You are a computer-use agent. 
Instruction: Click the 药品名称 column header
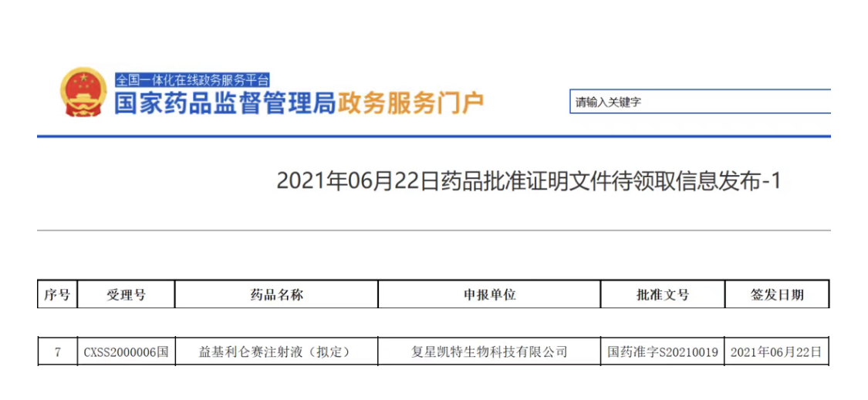(276, 294)
